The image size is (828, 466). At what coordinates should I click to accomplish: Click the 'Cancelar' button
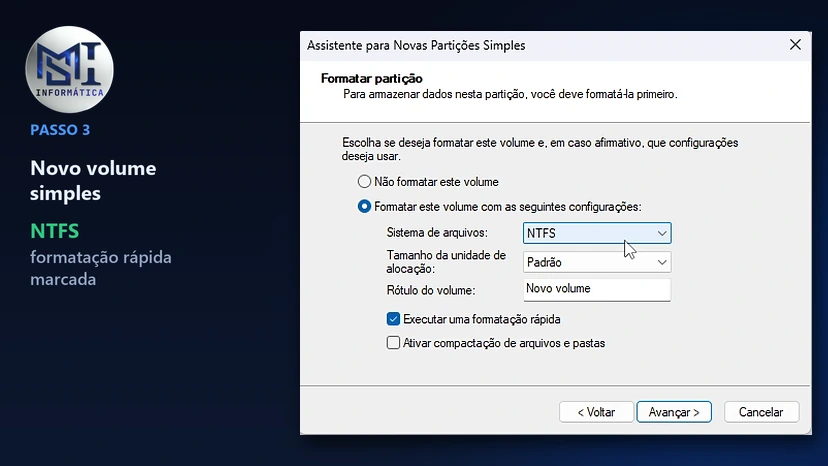coord(761,412)
